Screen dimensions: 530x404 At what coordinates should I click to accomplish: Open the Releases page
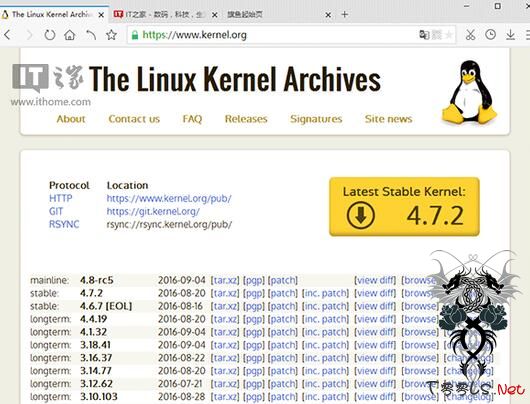click(246, 119)
